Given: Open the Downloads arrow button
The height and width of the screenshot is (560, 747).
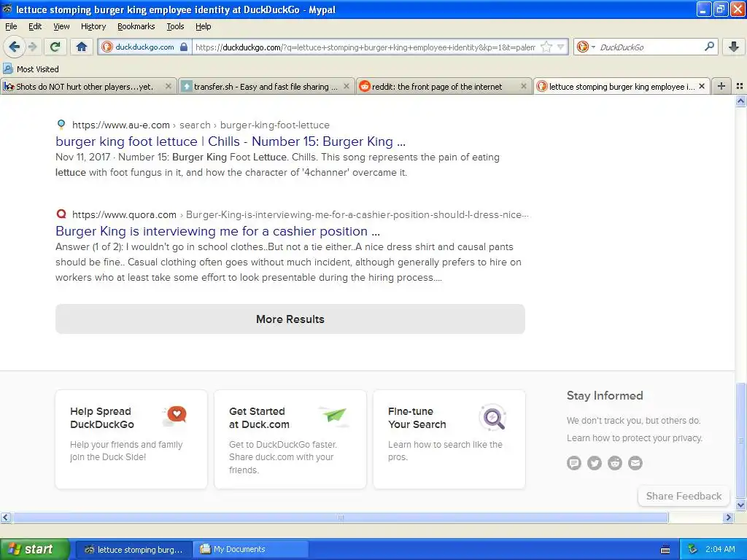Looking at the screenshot, I should [734, 47].
